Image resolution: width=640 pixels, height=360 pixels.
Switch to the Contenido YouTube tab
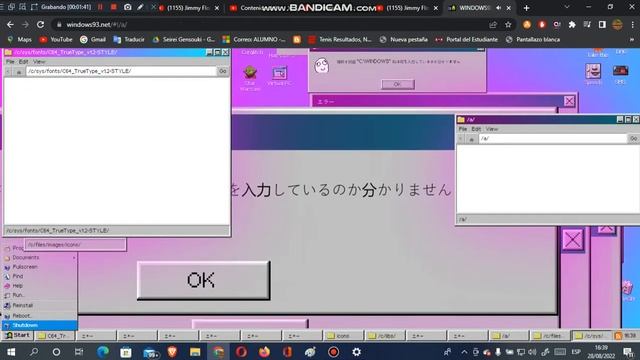click(x=246, y=8)
